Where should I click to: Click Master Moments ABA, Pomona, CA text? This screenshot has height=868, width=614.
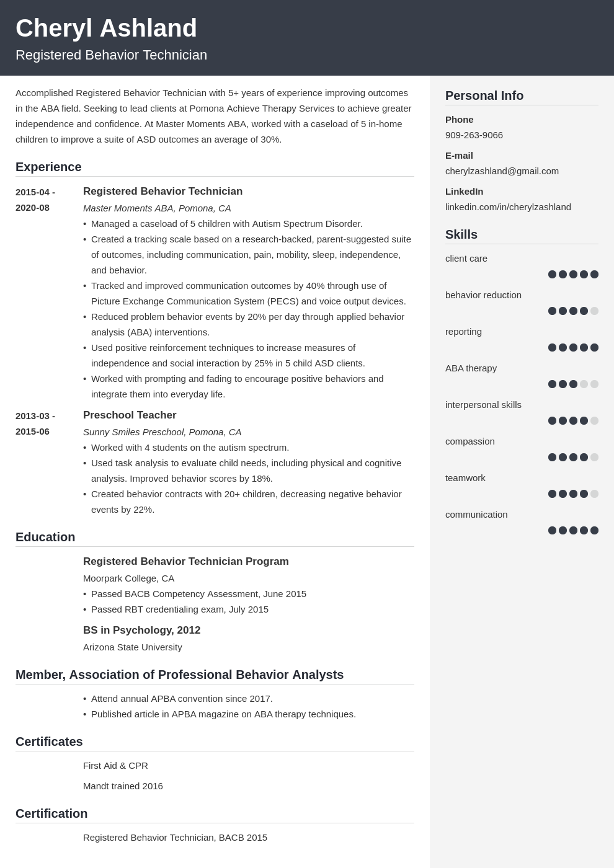point(157,208)
